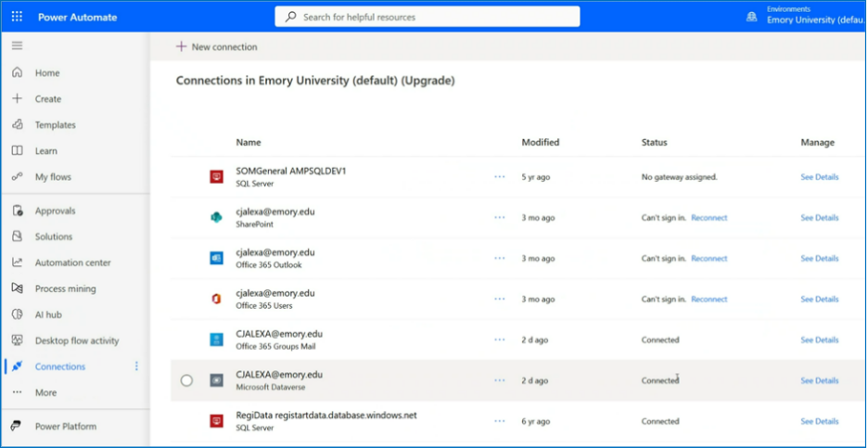Viewport: 868px width, 448px height.
Task: Select the Microsoft Dataverse row radio button
Action: point(186,380)
